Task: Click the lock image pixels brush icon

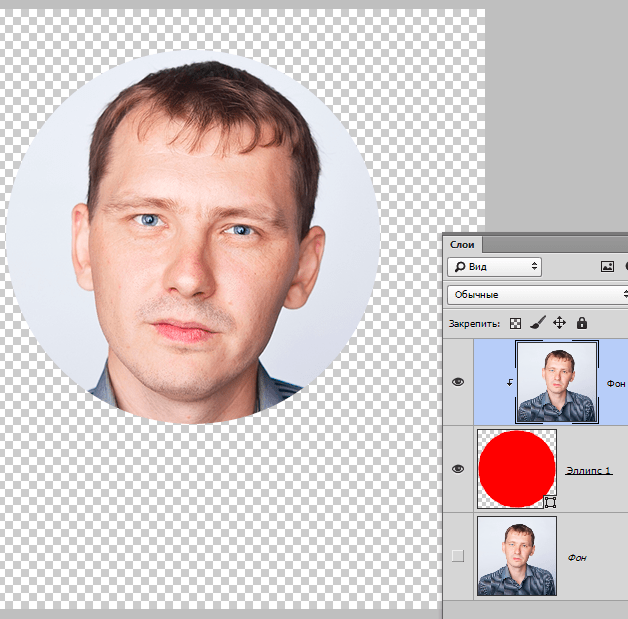Action: (x=537, y=323)
